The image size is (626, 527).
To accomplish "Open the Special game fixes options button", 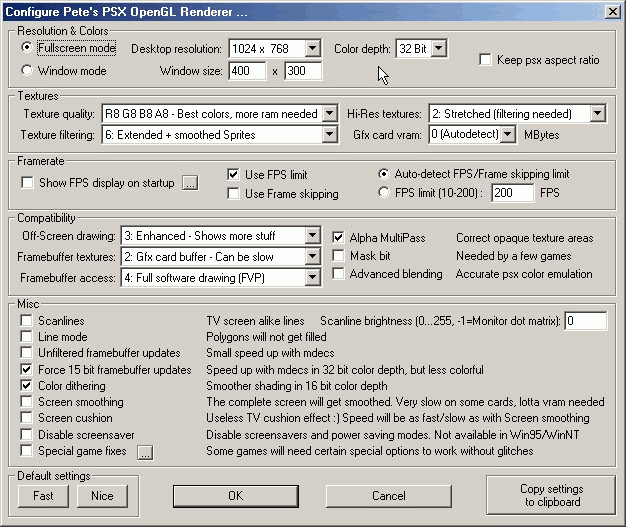I will (145, 452).
